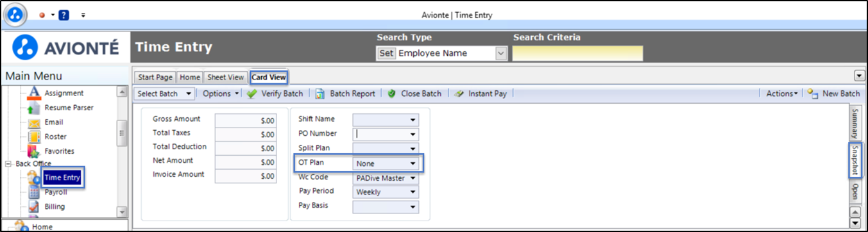Image resolution: width=868 pixels, height=232 pixels.
Task: Collapse the Back Office tree node
Action: tap(8, 164)
